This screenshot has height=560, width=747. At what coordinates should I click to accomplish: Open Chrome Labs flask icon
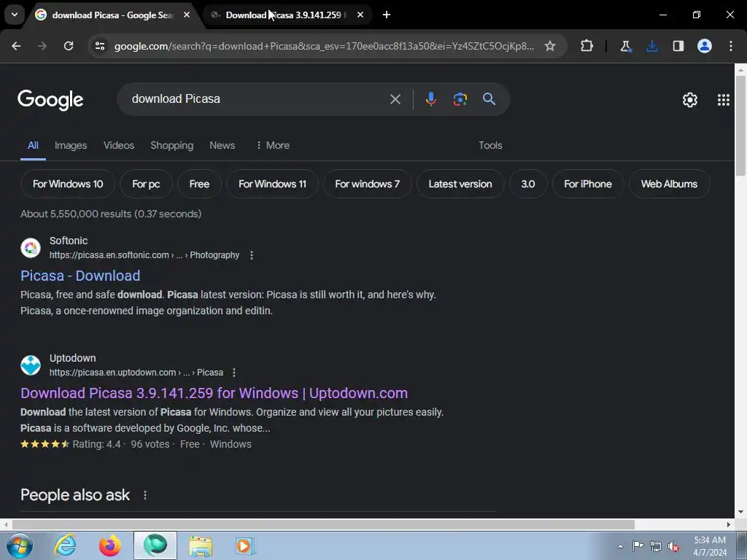[625, 46]
